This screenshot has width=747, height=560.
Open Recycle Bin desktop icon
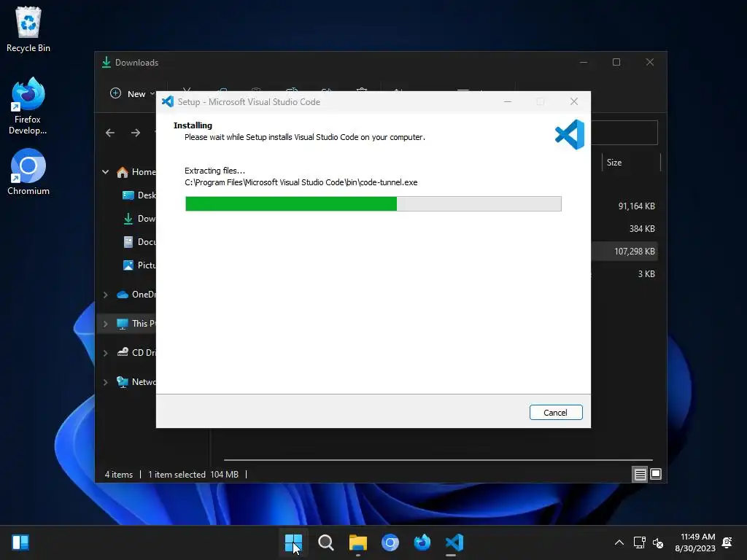click(x=28, y=29)
